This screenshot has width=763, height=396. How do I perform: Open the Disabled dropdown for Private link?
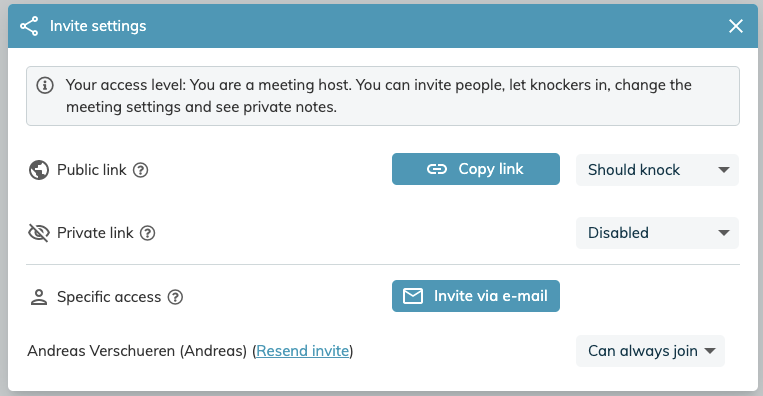(657, 233)
